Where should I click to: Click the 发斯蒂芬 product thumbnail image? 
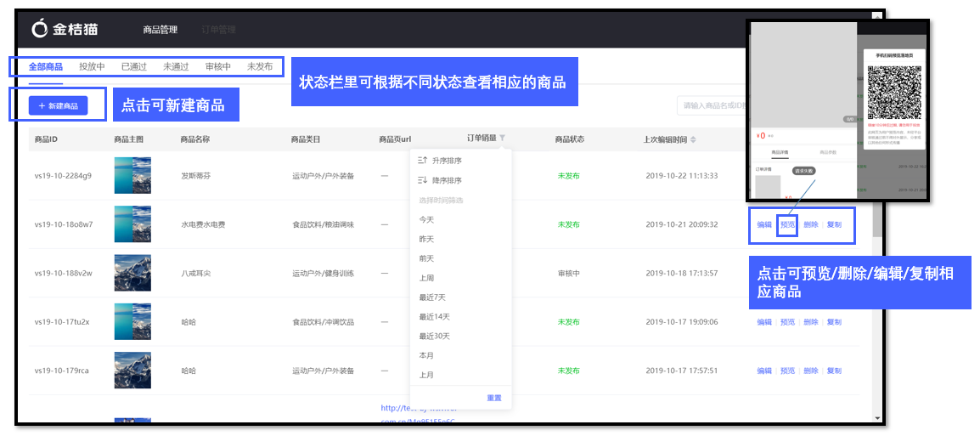tap(132, 175)
